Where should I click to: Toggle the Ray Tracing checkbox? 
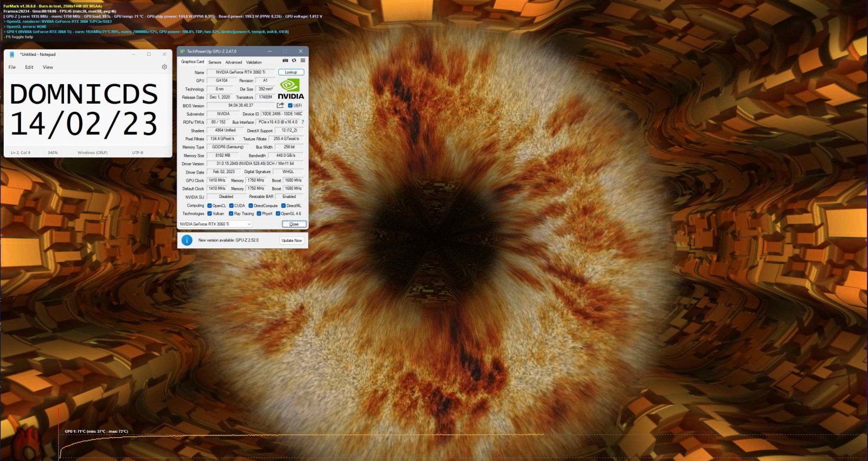[x=231, y=214]
